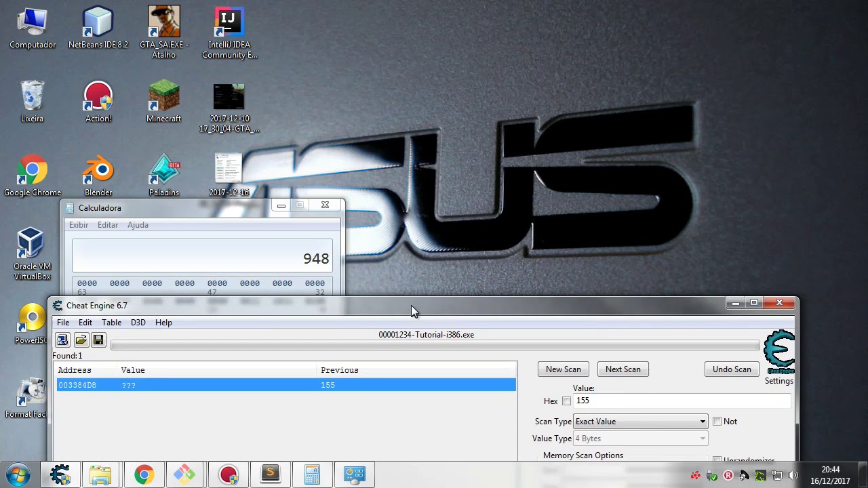Toggle the Not checkbox

717,422
